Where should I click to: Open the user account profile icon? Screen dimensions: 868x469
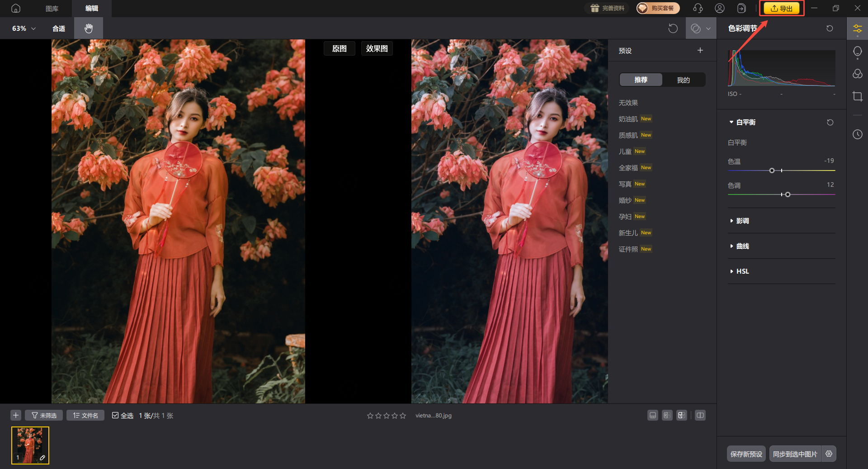pyautogui.click(x=719, y=8)
